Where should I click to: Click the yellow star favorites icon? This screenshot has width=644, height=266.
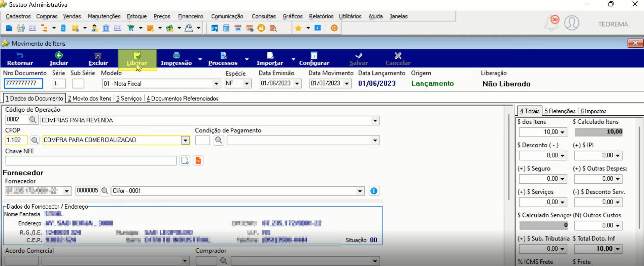298,28
